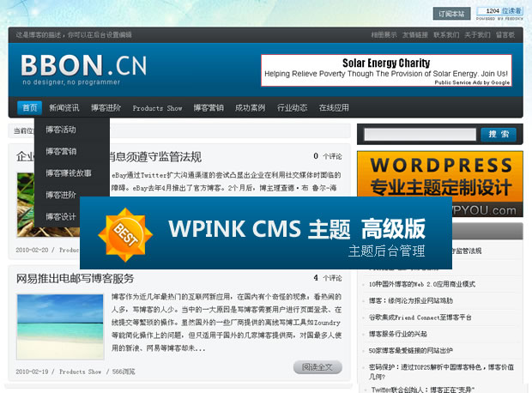Open the 4 个评论 comments link
The height and width of the screenshot is (393, 532).
328,278
